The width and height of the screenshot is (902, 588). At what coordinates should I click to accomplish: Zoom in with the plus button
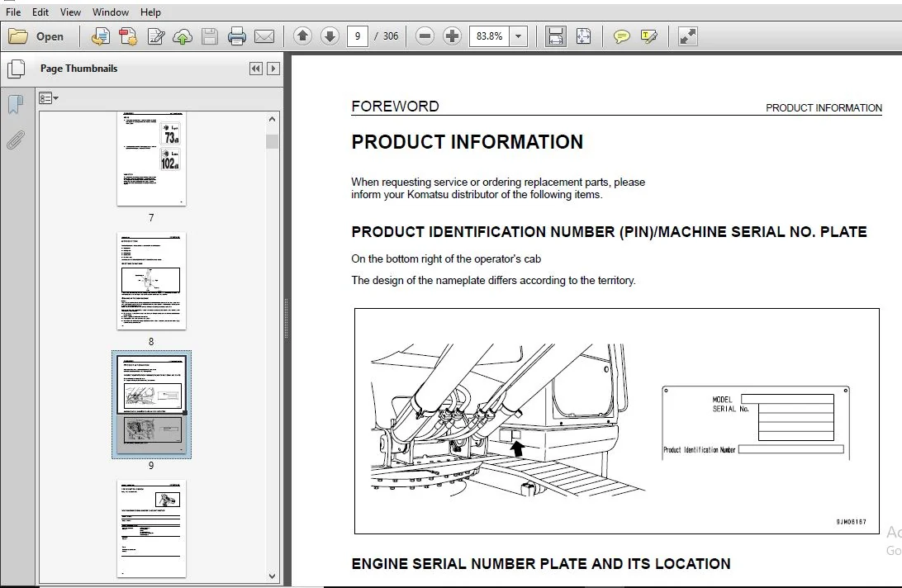coord(452,36)
